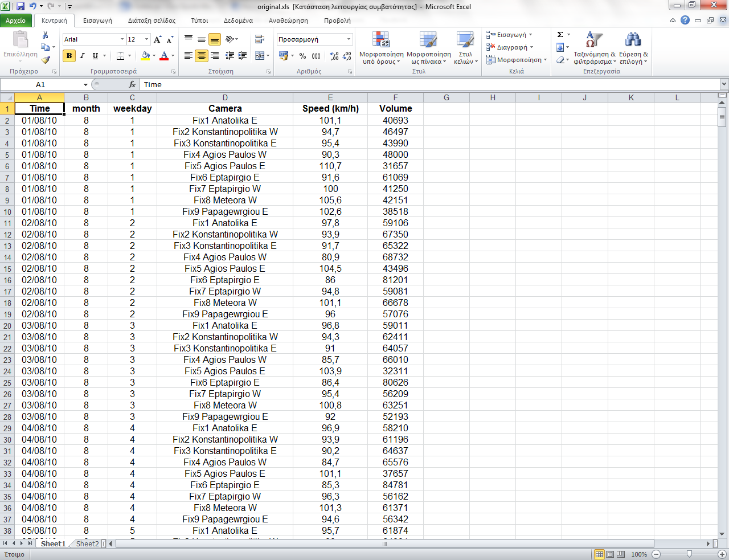Save the workbook from quick access toolbar

(21, 6)
